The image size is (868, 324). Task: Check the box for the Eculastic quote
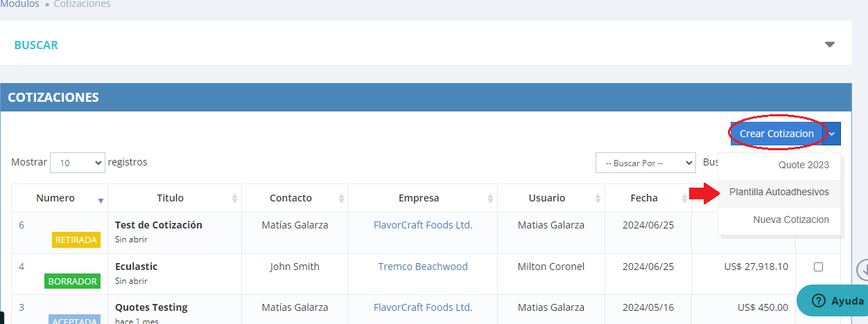coord(818,267)
